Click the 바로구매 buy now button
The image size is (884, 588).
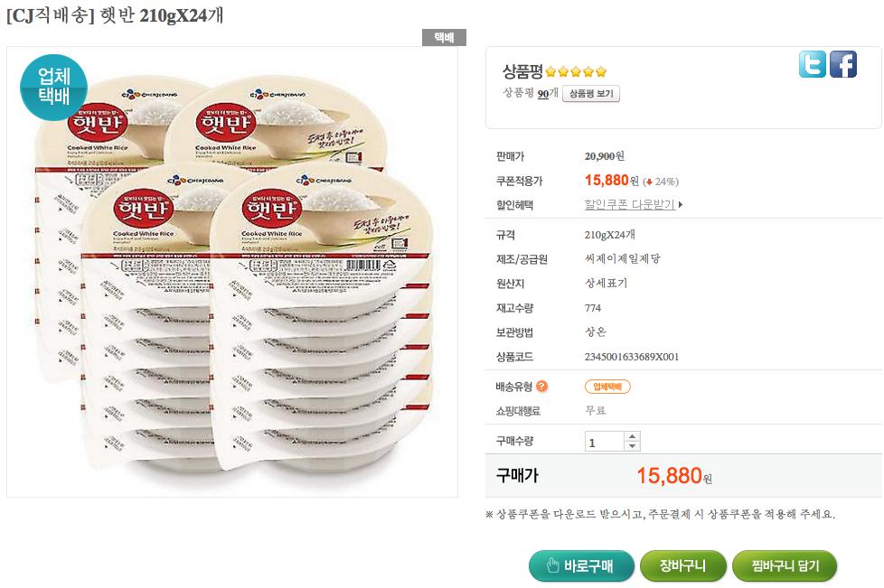point(581,566)
